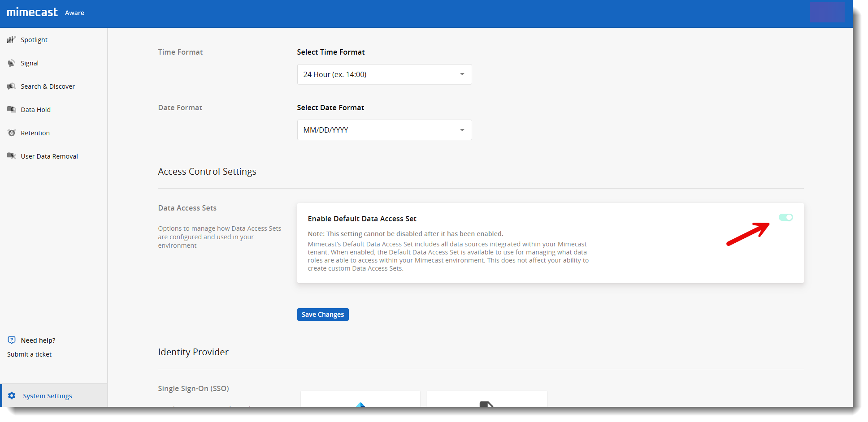The height and width of the screenshot is (422, 868).
Task: Select the document icon under Single Sign-On
Action: 487,405
